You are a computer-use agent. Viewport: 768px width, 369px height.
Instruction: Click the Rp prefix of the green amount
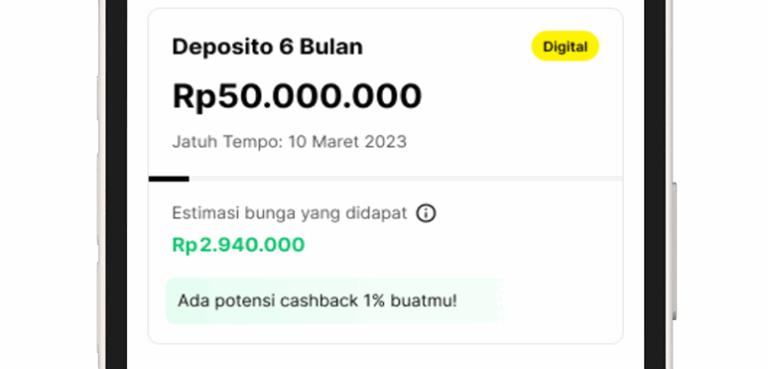click(x=185, y=245)
